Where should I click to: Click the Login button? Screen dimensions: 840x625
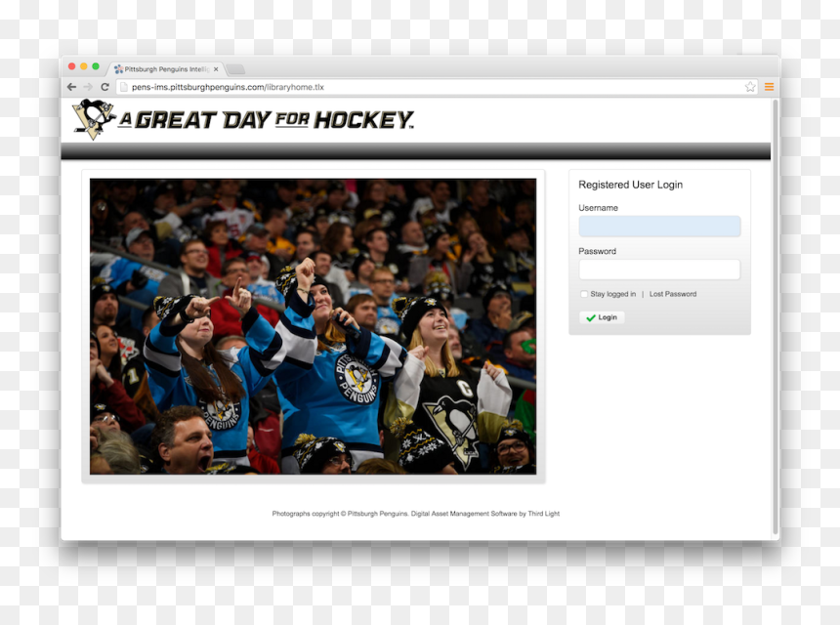(602, 317)
